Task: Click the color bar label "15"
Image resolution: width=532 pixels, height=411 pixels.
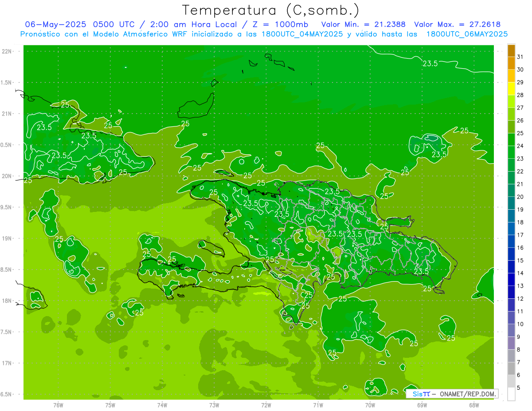Action: tap(520, 260)
